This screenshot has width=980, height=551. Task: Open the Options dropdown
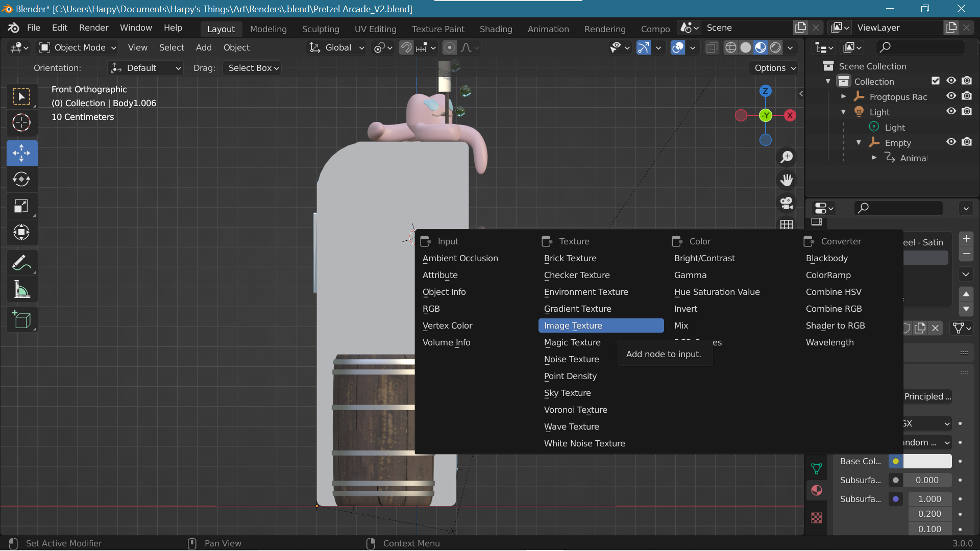coord(774,68)
